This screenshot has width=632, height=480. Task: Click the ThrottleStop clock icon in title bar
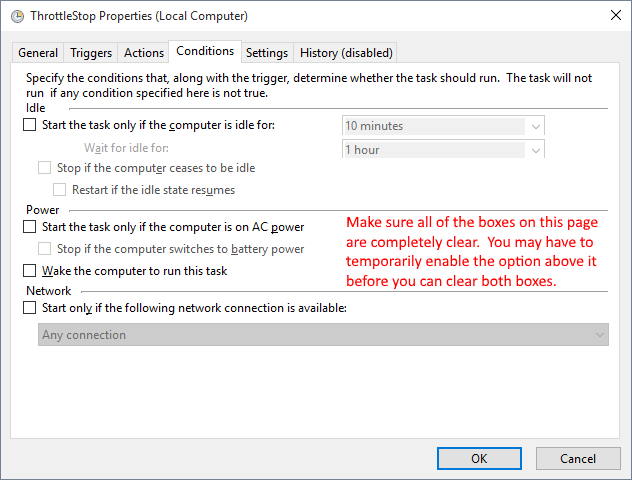[17, 16]
